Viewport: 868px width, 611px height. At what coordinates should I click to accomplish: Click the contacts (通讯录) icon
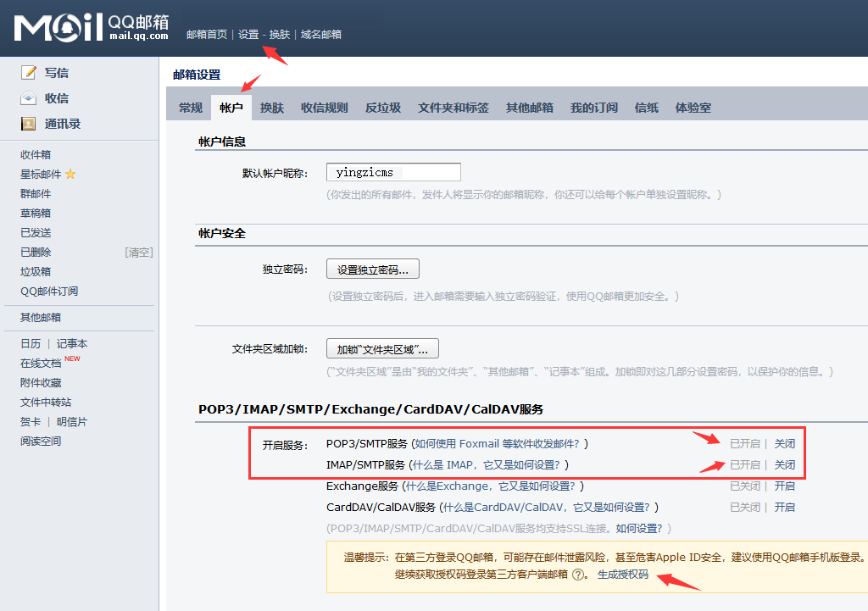point(29,124)
